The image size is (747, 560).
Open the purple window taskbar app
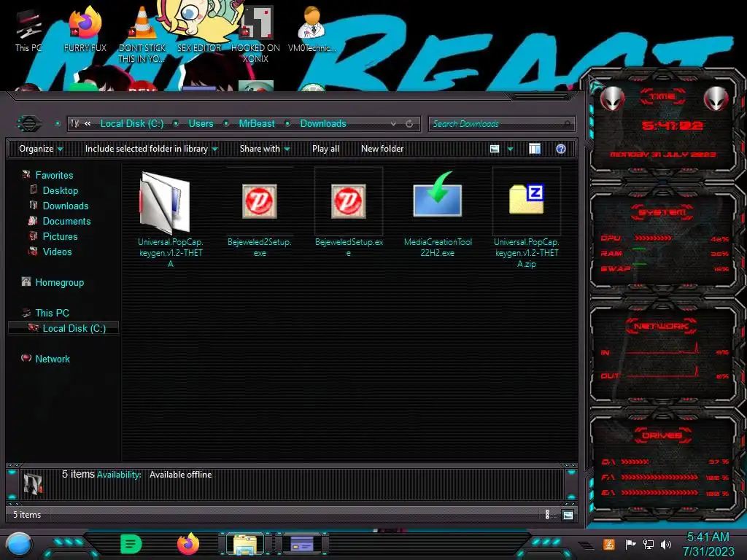tap(302, 544)
